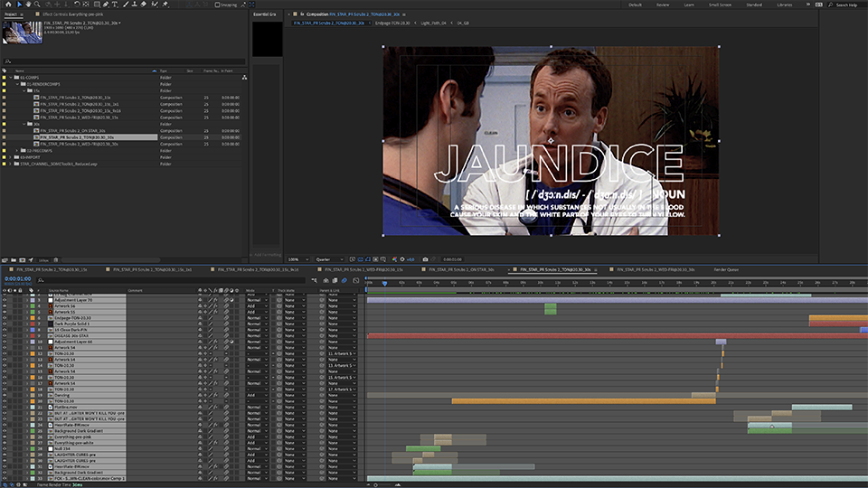The height and width of the screenshot is (488, 868).
Task: Select the Pen tool
Action: pyautogui.click(x=106, y=4)
